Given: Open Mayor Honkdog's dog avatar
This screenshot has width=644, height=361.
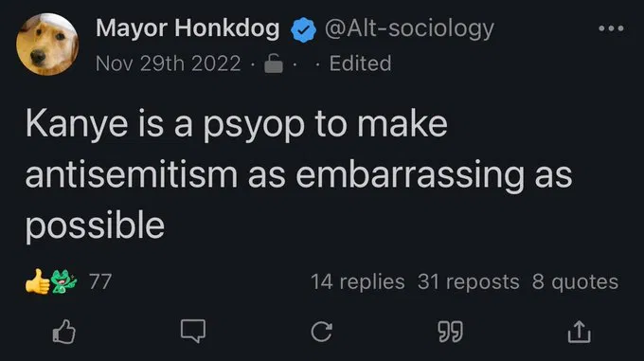Looking at the screenshot, I should pyautogui.click(x=47, y=45).
